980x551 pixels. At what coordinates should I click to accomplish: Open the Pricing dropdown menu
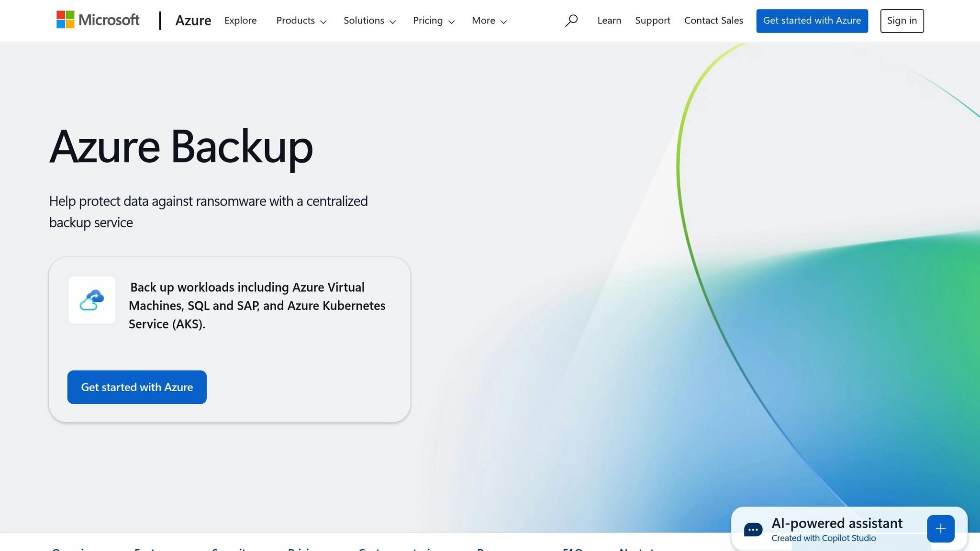(433, 21)
